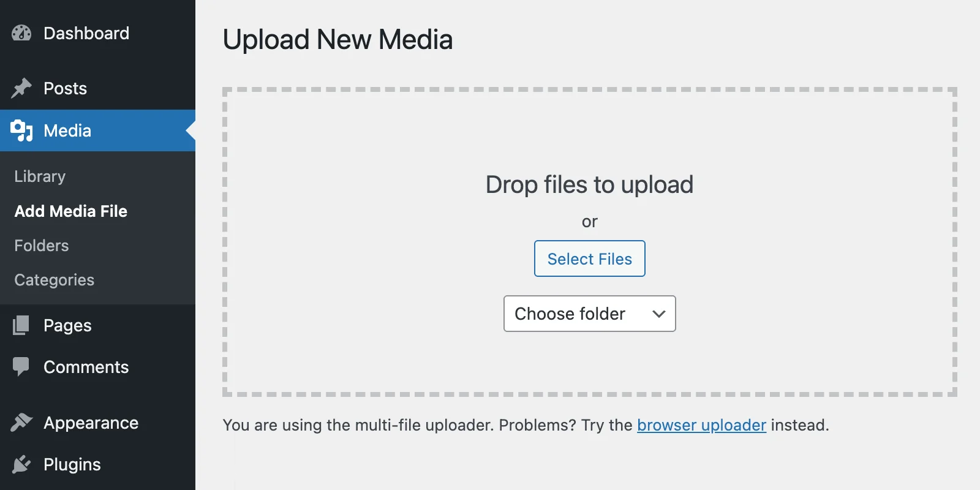This screenshot has width=980, height=490.
Task: Select the Appearance brush icon
Action: coord(20,423)
